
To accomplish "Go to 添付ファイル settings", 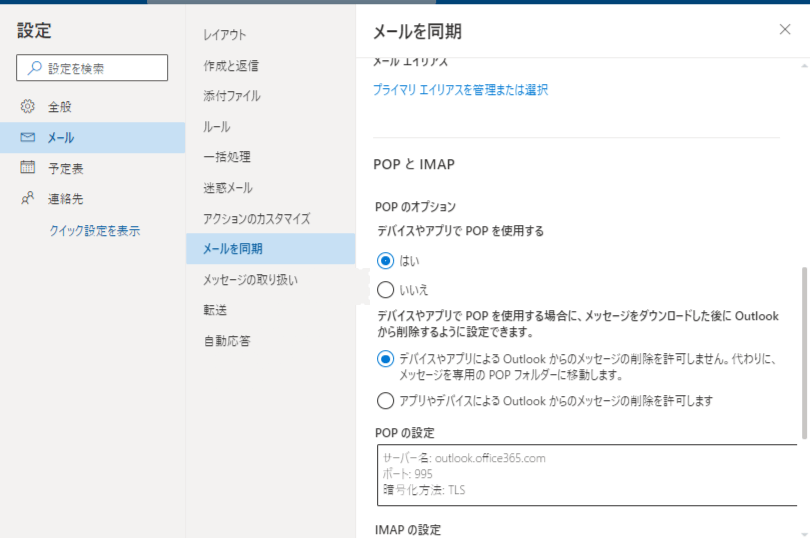I will point(231,96).
